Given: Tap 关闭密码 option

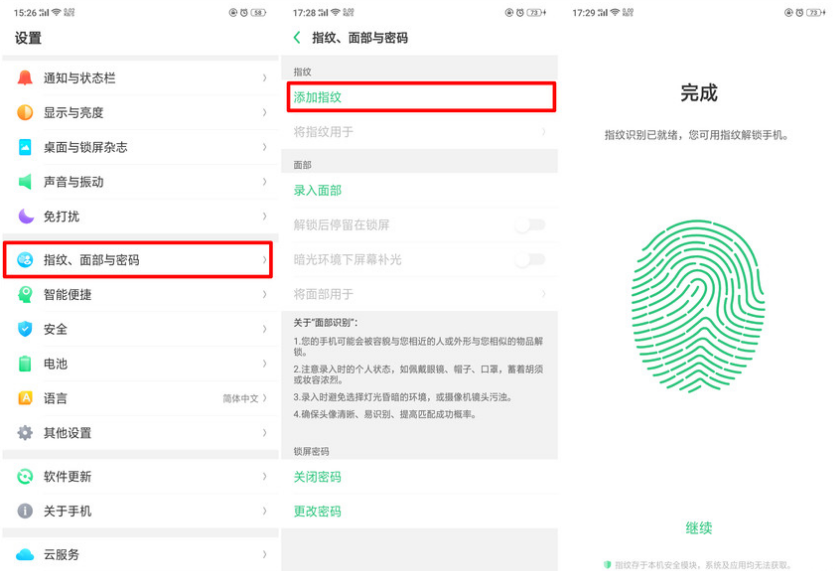Looking at the screenshot, I should [419, 477].
